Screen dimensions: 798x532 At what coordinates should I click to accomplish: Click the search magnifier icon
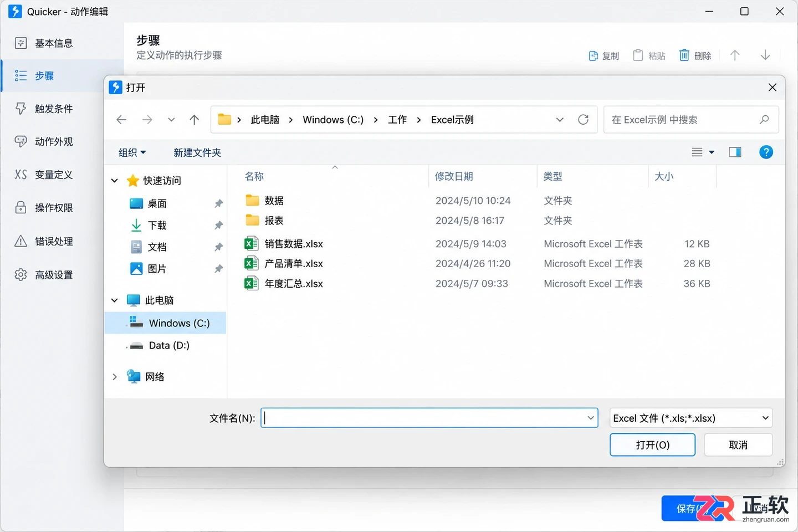[764, 119]
